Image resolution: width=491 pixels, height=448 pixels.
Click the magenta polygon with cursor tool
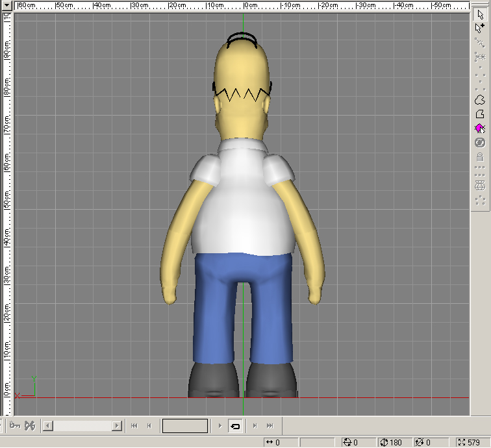[480, 129]
